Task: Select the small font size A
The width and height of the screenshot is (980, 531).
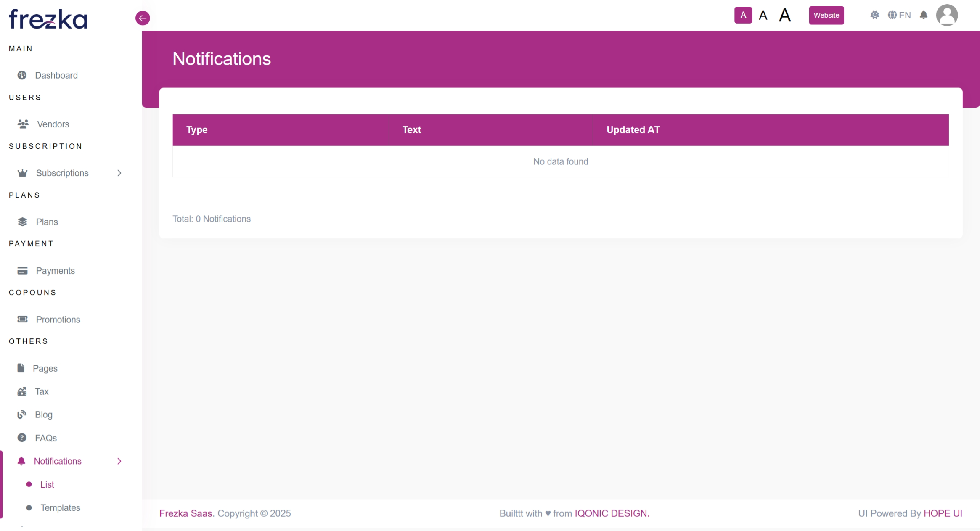Action: (743, 16)
